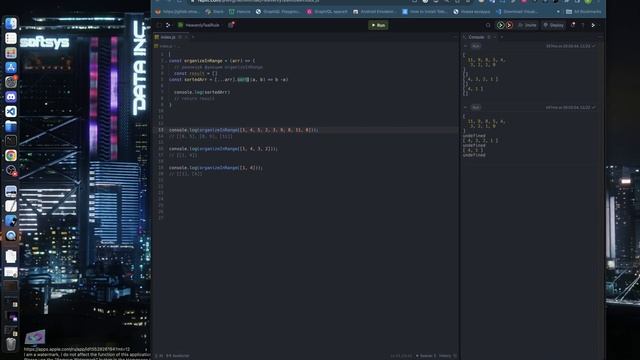The height and width of the screenshot is (360, 640).
Task: Open Terminal from the Dock
Action: click(x=11, y=141)
